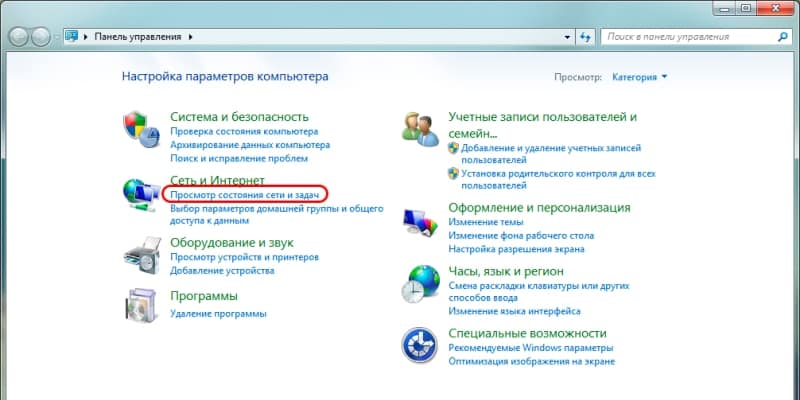This screenshot has height=400, width=800.
Task: Expand arrow after Панель управления breadcrumb
Action: pos(191,37)
